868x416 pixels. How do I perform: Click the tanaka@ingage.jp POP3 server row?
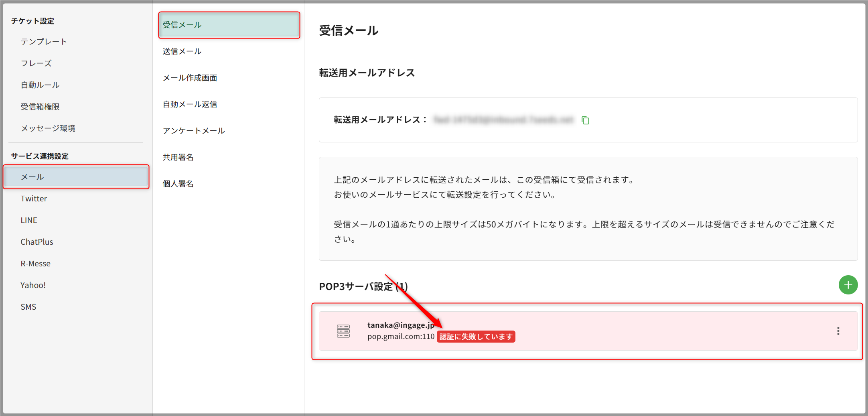(602, 331)
